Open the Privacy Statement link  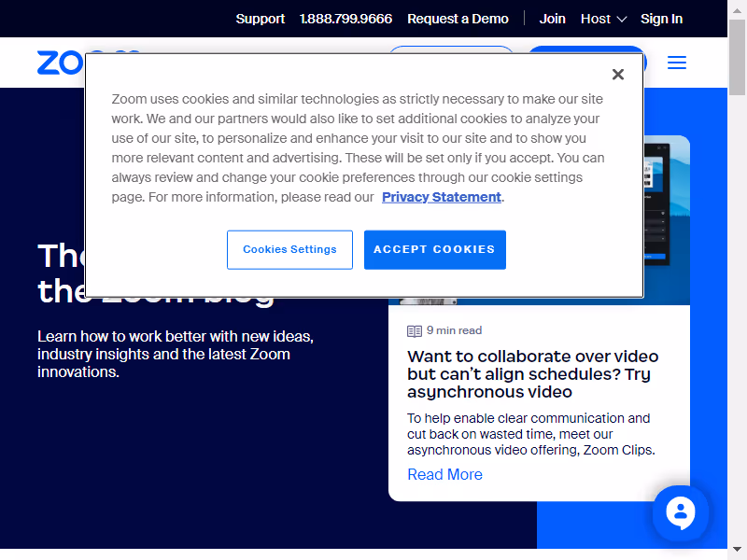(x=442, y=197)
